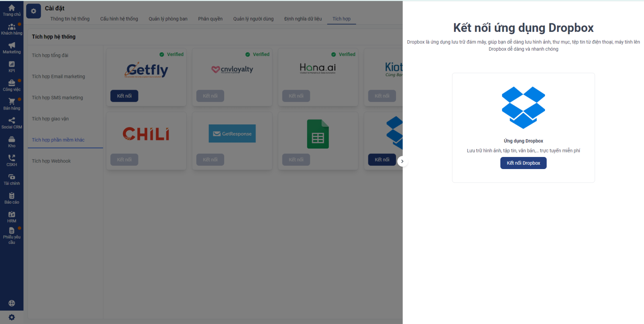Collapse the Dropbox side panel arrow

[402, 161]
